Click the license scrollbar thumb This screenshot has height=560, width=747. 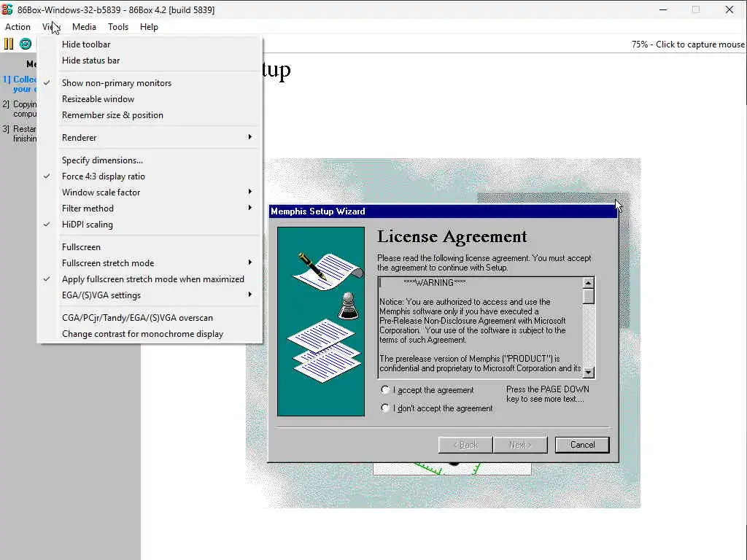[589, 296]
